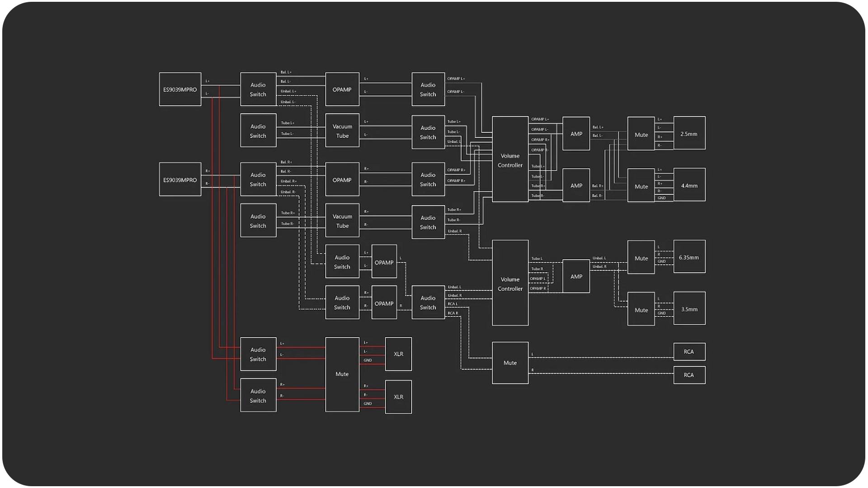Click the topmost Vacuum Tube block

coord(342,131)
